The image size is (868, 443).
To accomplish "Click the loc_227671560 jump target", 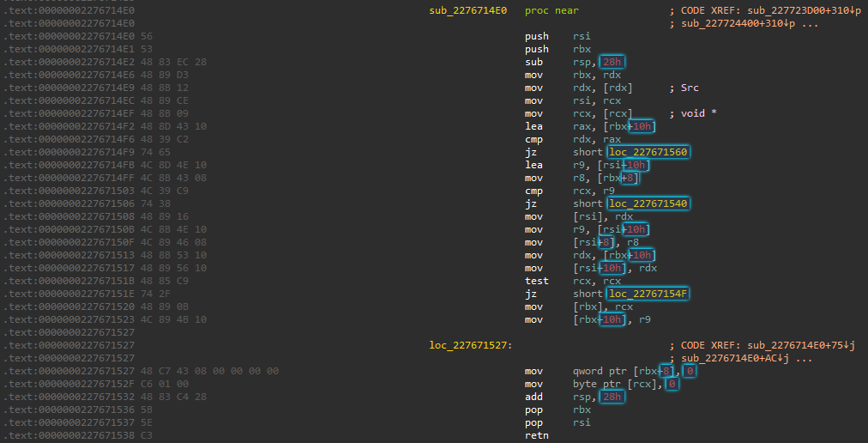I will tap(648, 152).
